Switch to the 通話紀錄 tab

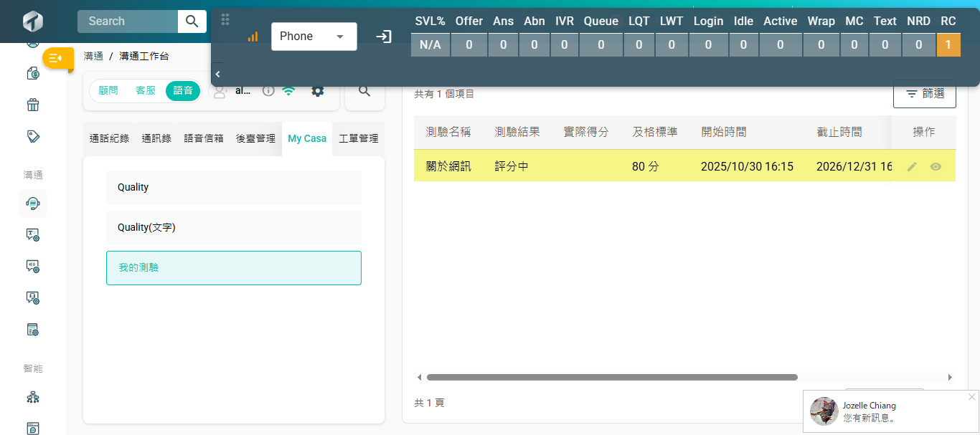(109, 139)
